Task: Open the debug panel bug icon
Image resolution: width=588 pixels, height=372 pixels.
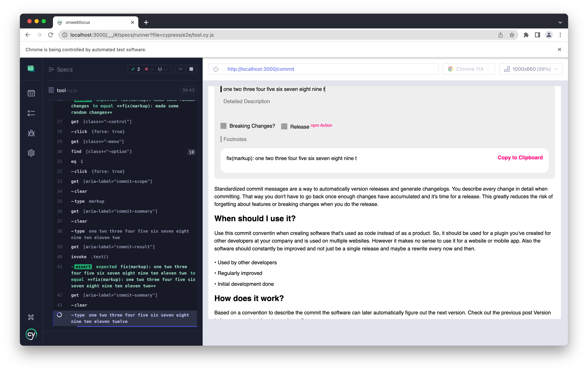Action: [x=31, y=133]
